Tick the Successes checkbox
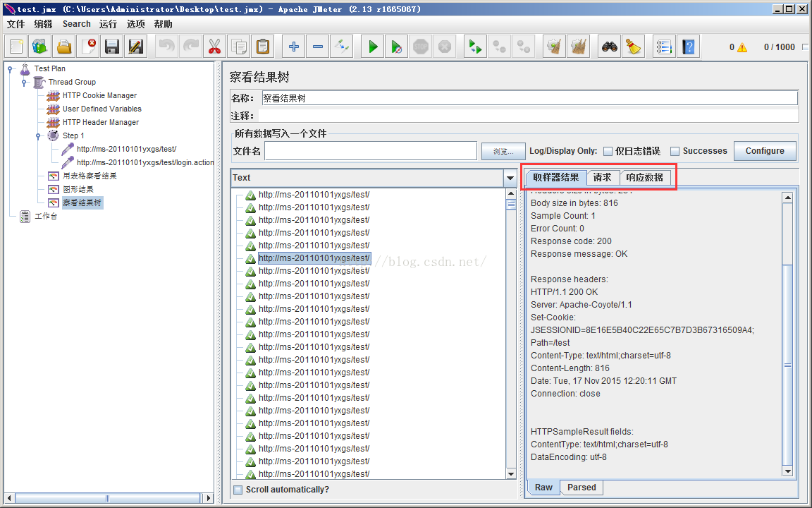The width and height of the screenshot is (812, 508). [675, 152]
